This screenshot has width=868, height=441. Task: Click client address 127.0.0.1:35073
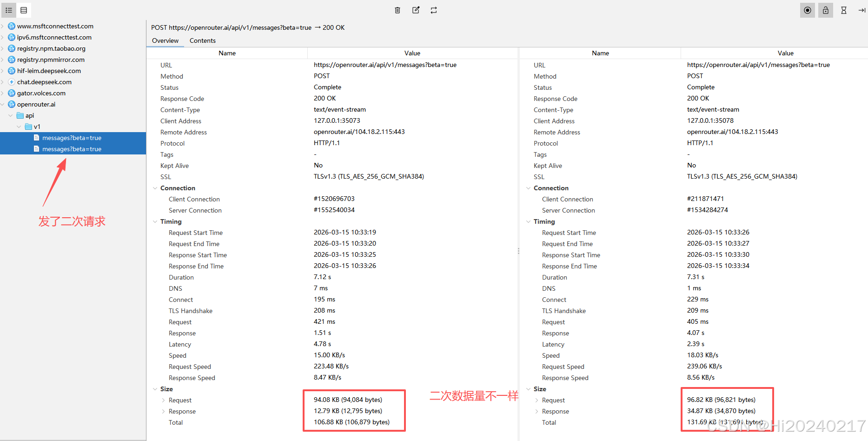[x=337, y=120]
